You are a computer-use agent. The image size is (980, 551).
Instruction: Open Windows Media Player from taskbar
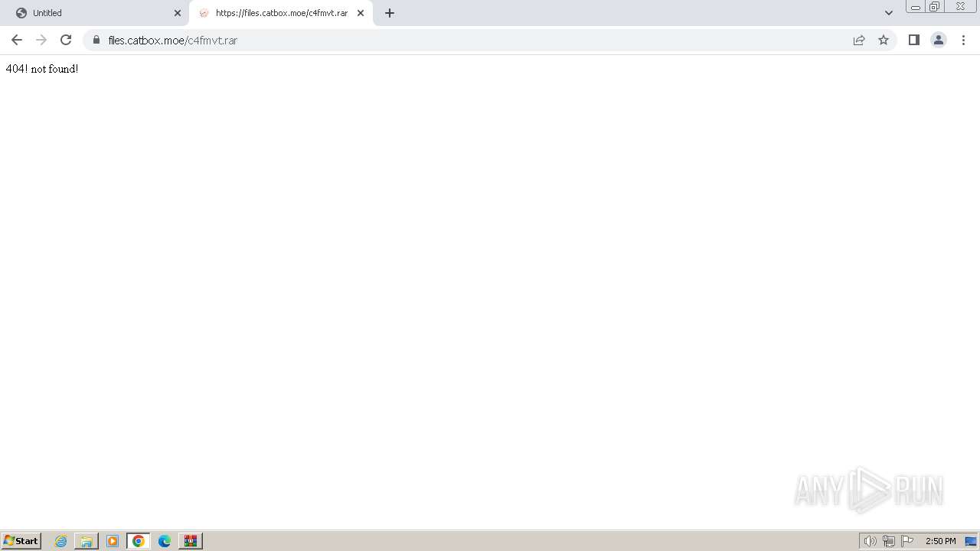tap(113, 541)
